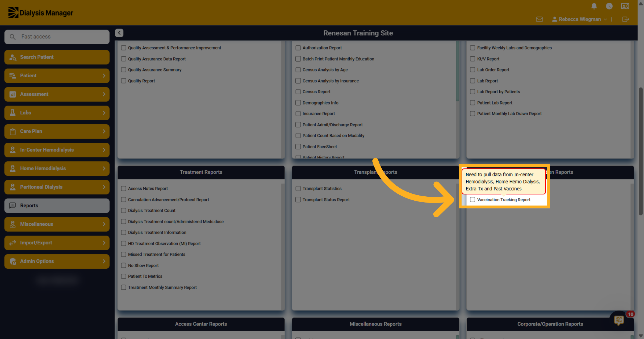Expand the Labs menu chevron
Viewport: 644px width, 339px height.
tap(104, 113)
